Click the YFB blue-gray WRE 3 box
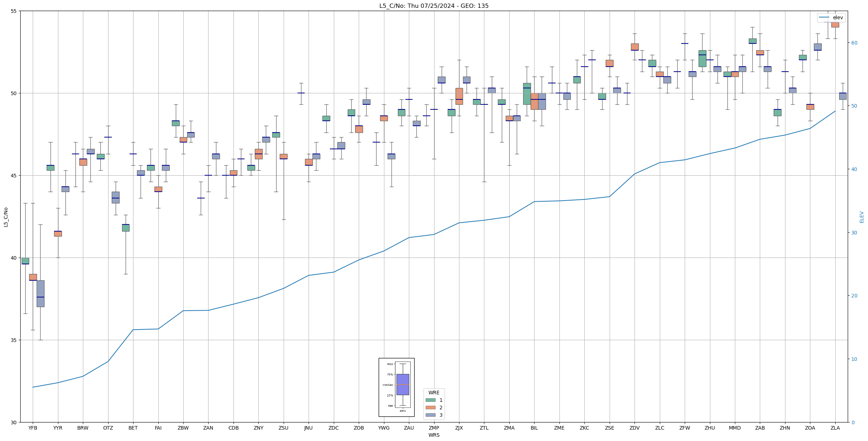Image resolution: width=868 pixels, height=441 pixels. [40, 294]
